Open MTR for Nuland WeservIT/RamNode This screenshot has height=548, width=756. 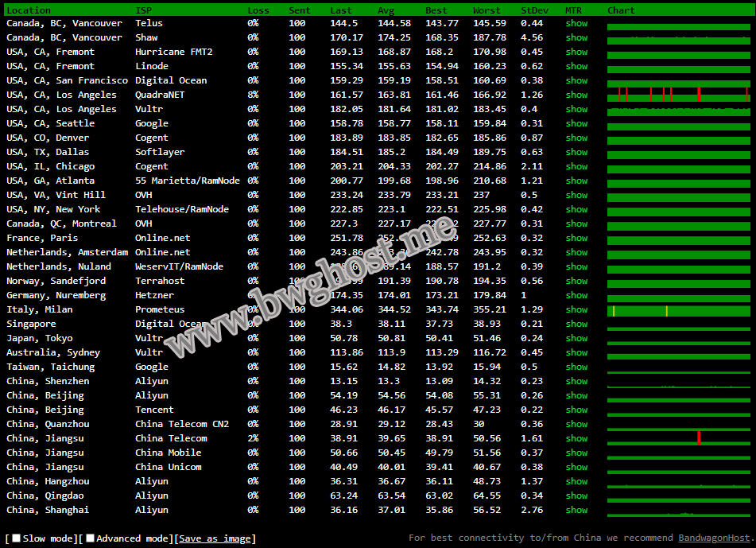click(576, 266)
